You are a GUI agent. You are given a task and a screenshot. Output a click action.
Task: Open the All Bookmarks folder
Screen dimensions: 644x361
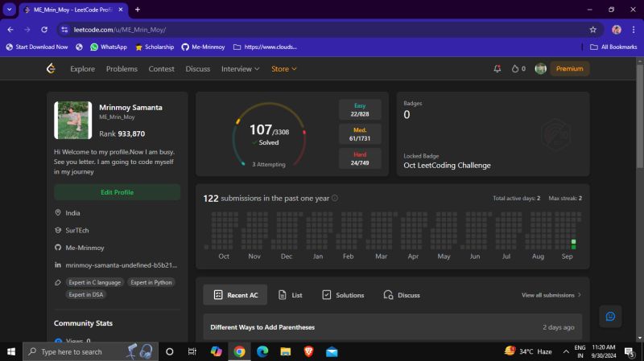[x=613, y=47]
